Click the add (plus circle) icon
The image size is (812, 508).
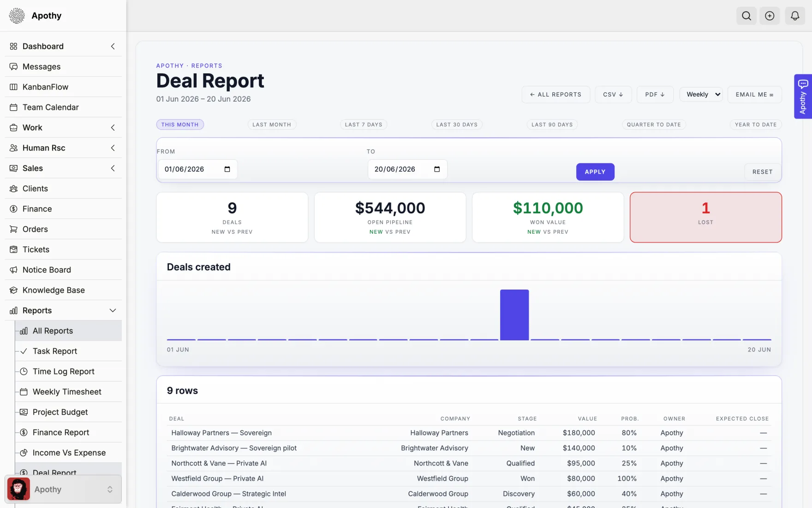(770, 16)
